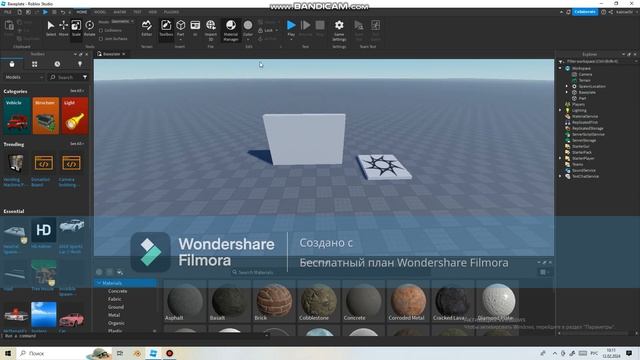The width and height of the screenshot is (640, 360).
Task: Open the Toolbox Creations lightbulb tab
Action: pyautogui.click(x=80, y=64)
